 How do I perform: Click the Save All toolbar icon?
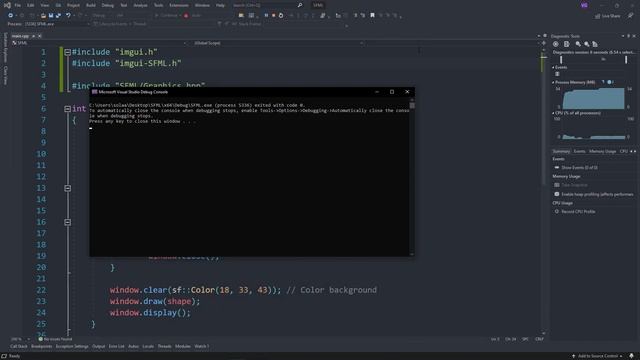(x=58, y=16)
